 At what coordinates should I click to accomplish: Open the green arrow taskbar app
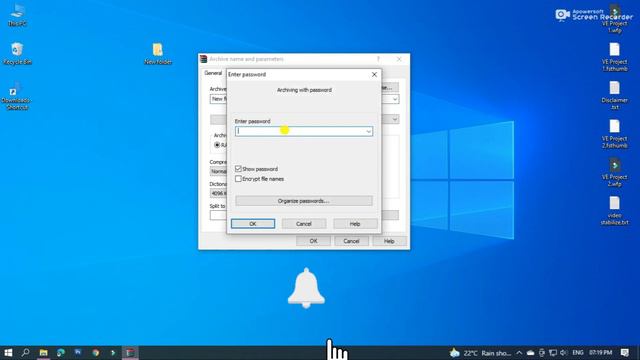(113, 353)
